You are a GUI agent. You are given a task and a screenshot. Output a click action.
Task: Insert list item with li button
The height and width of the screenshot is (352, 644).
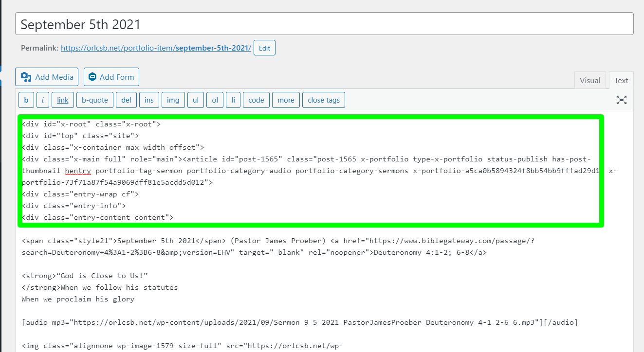233,100
